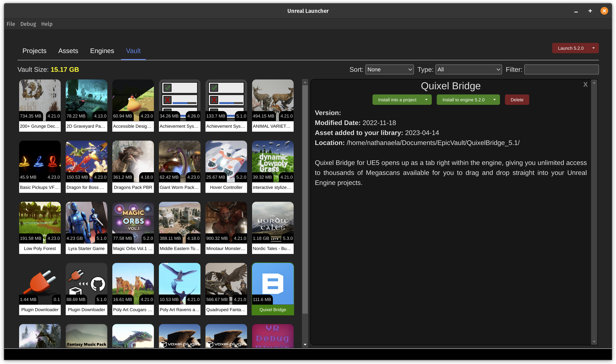Click the details panel scroll down arrow

point(594,342)
